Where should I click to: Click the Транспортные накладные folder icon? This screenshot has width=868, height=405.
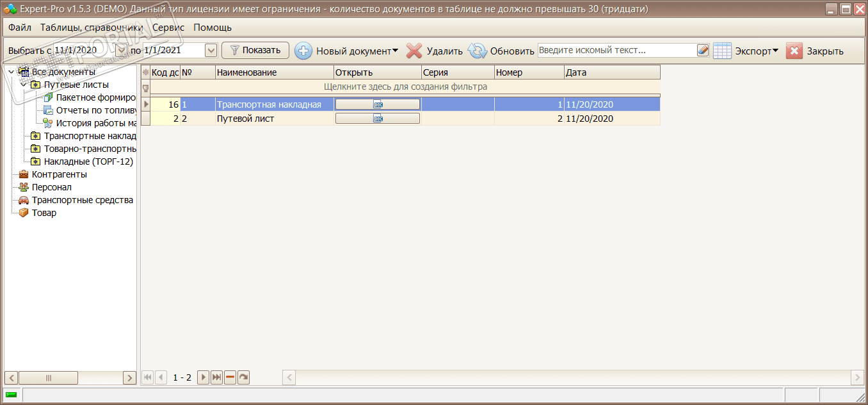[36, 136]
